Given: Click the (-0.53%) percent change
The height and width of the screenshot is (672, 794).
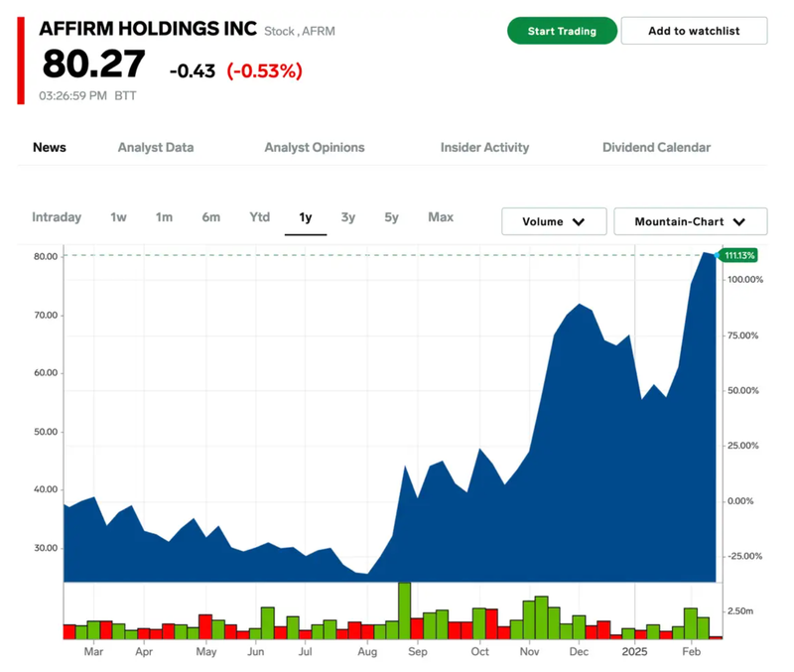Looking at the screenshot, I should pyautogui.click(x=264, y=70).
